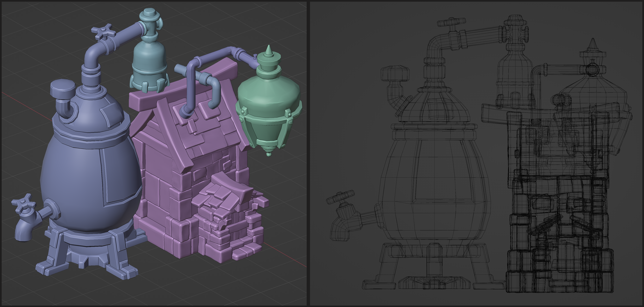
Task: Select the wireframe mushroom cap on the boiler
Action: point(395,73)
